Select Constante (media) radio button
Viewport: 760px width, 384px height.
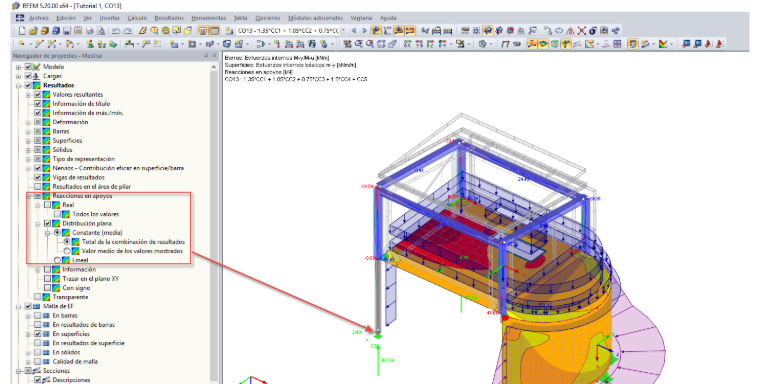[x=57, y=233]
